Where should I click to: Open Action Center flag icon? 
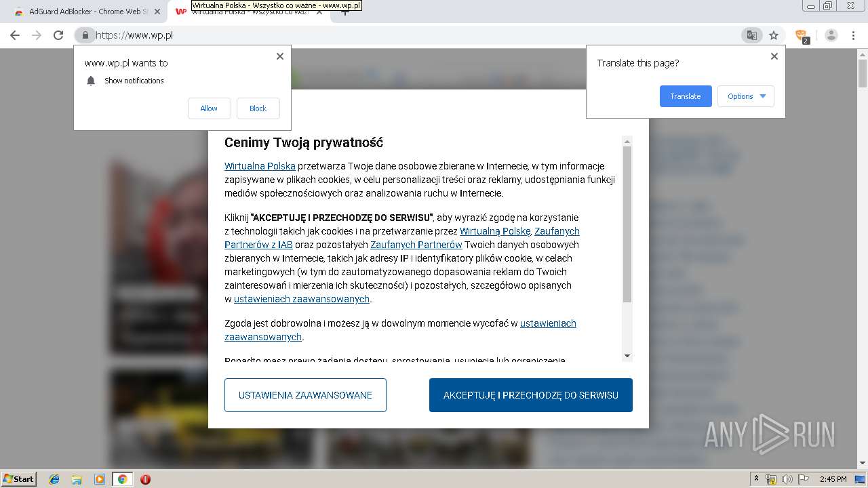[x=804, y=479]
